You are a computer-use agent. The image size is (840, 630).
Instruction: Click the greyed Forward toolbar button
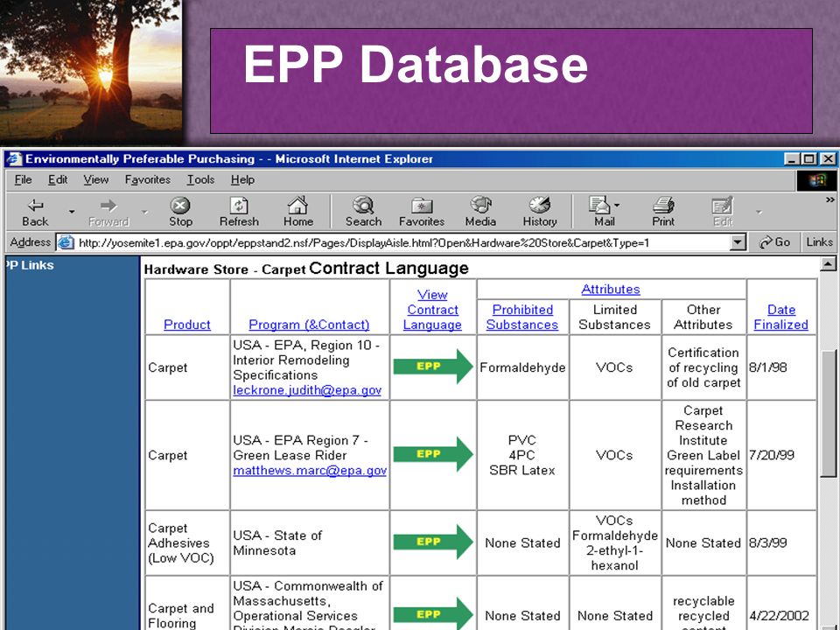(108, 212)
